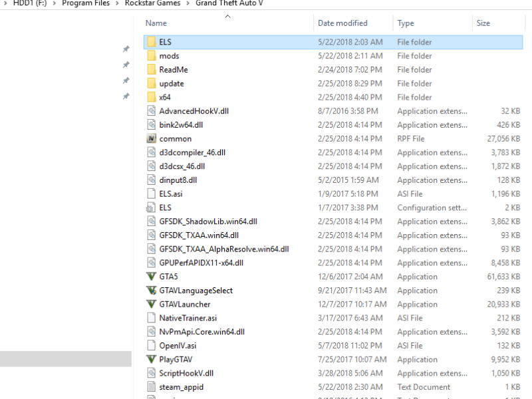Click the GFSDK_TXAA_AlphaResolve.win64.dll icon
This screenshot has width=532, height=399.
(x=152, y=249)
